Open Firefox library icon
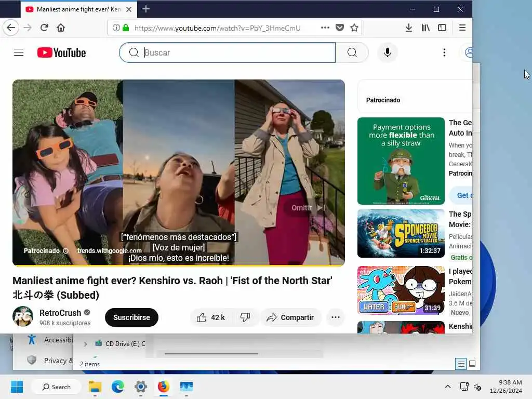 coord(425,28)
